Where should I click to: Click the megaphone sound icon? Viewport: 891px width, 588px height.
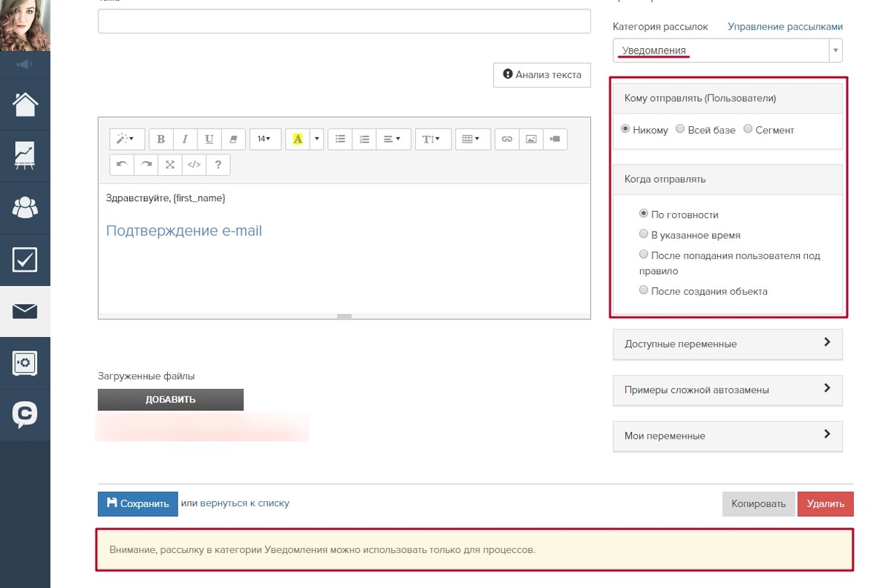tap(25, 65)
